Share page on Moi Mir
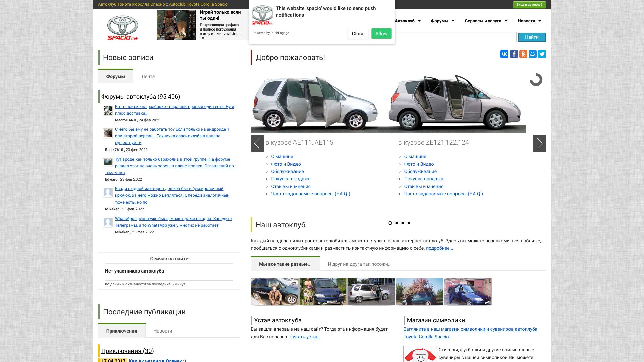Screen dimensions: 644x362 click(533, 54)
